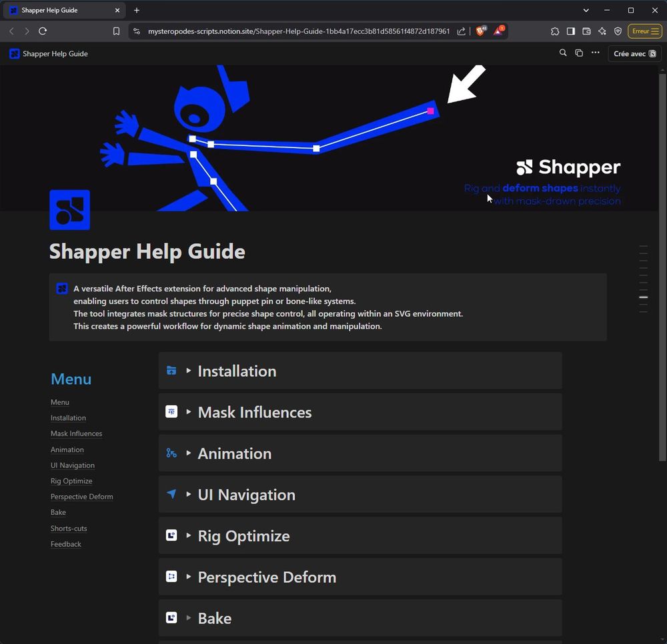Click the UI Navigation arrow icon
Screen dimensions: 667x644
click(x=171, y=494)
